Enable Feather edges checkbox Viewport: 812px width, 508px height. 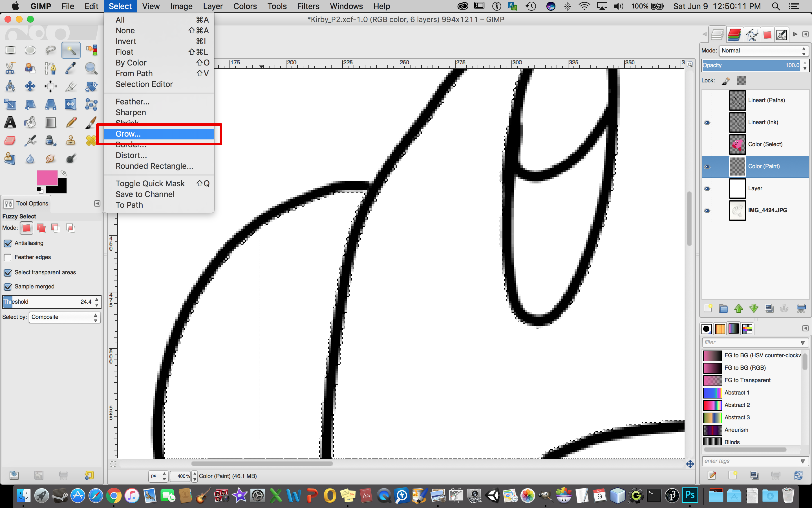point(8,257)
